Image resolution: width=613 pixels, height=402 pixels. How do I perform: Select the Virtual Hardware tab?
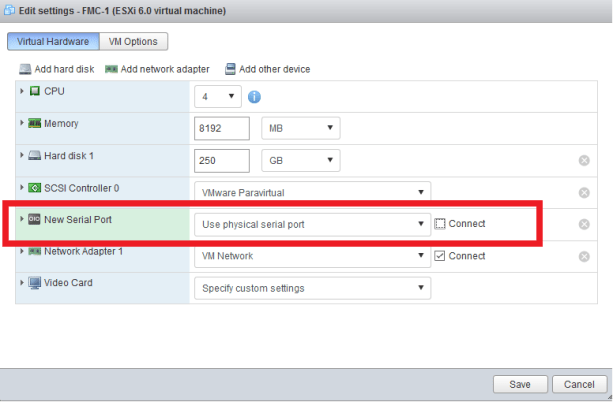click(x=52, y=41)
